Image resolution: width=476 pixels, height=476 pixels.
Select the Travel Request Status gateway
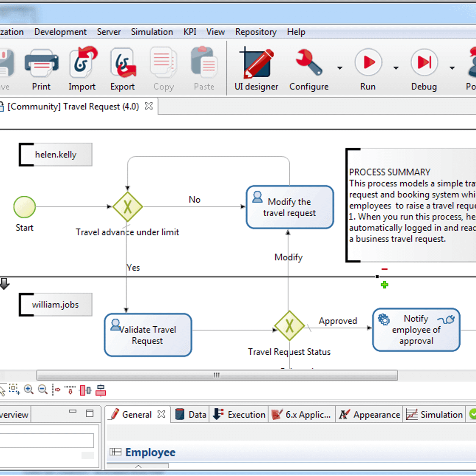click(x=289, y=326)
